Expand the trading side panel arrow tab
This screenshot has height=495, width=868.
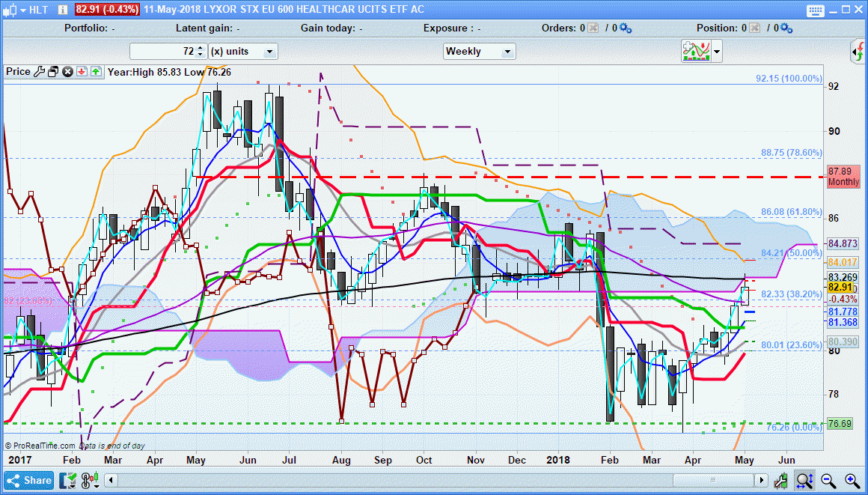tap(858, 52)
